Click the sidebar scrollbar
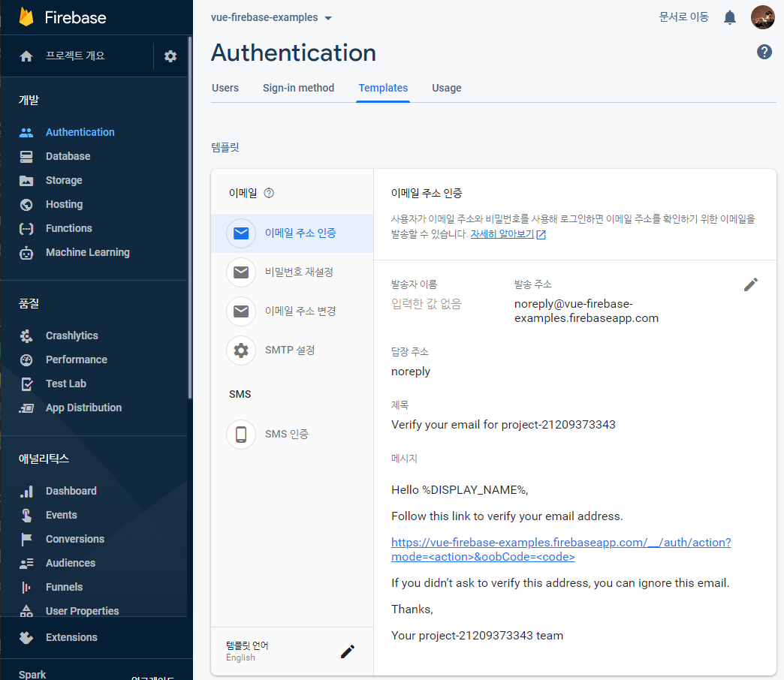The width and height of the screenshot is (784, 680). 190,218
